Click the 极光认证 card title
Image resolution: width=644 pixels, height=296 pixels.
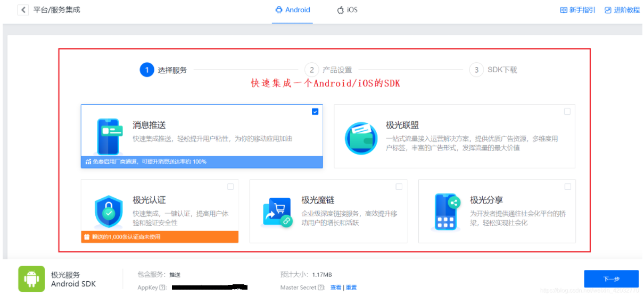tap(149, 200)
